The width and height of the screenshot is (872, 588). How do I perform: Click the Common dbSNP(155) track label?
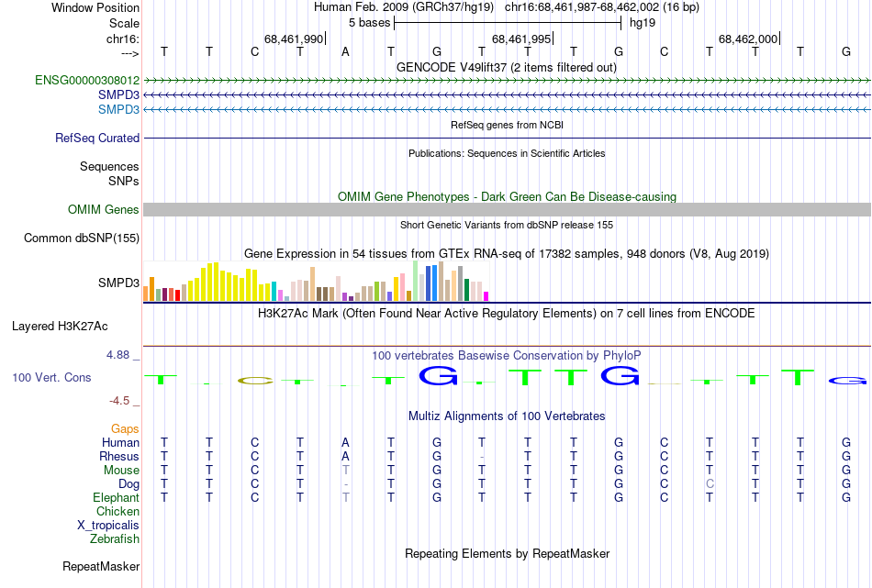[x=82, y=238]
